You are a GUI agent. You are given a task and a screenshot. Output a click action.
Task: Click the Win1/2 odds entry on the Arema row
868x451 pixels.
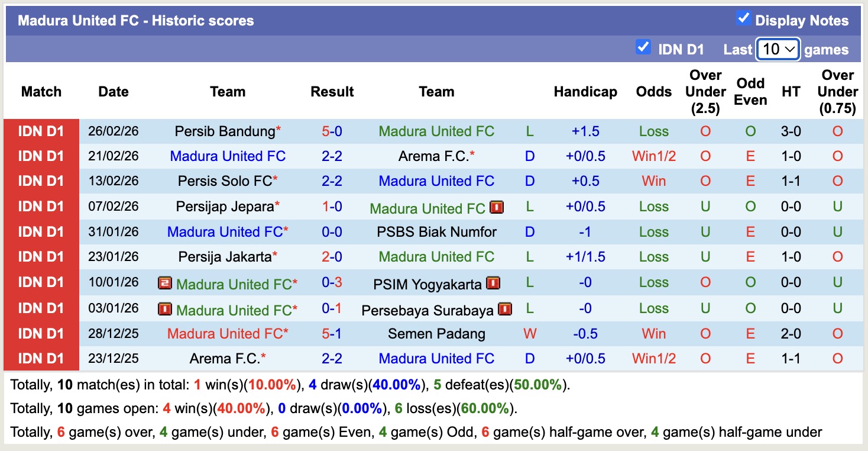[653, 156]
